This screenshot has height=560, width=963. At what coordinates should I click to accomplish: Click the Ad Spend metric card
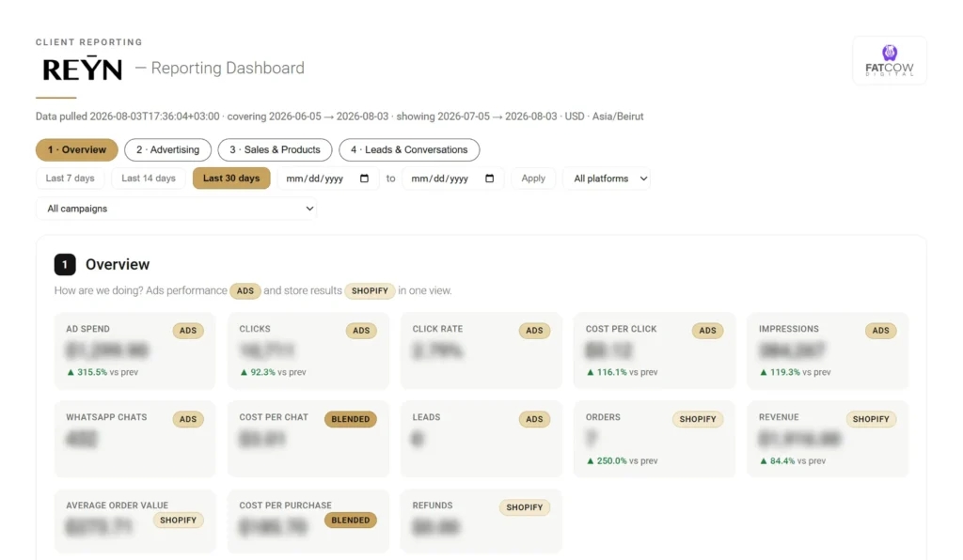click(x=134, y=350)
